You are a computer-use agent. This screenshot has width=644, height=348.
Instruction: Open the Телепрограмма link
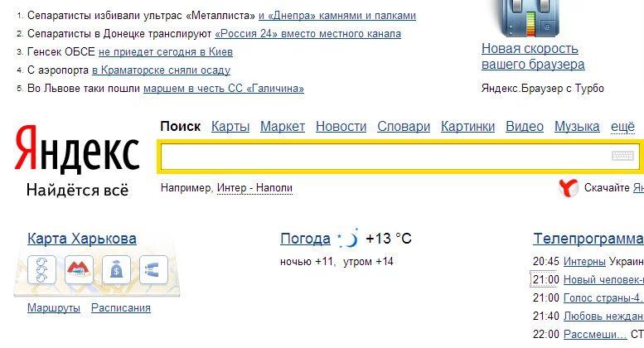(588, 239)
